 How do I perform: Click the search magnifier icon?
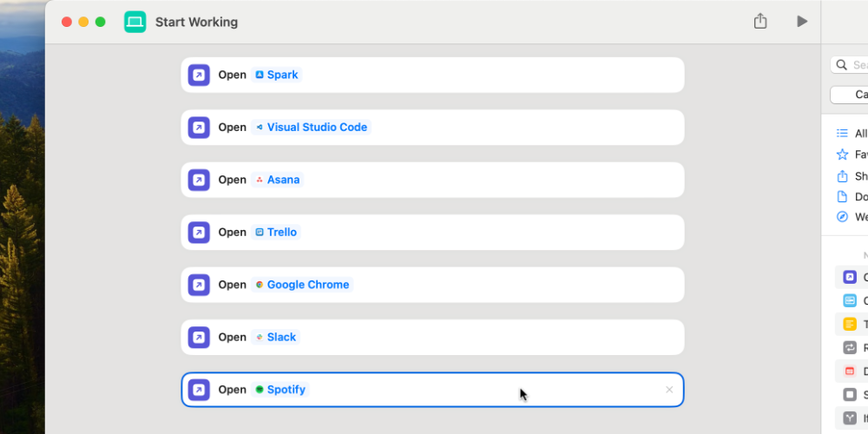coord(841,65)
